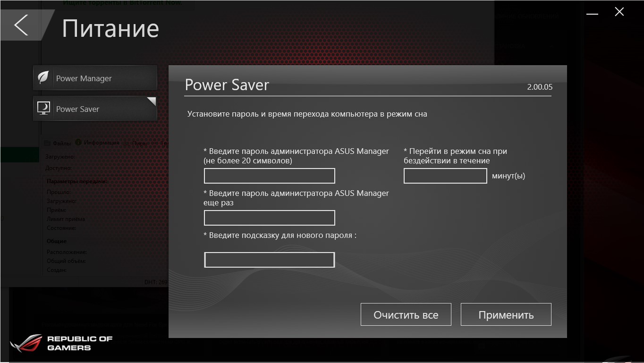The image size is (644, 363).
Task: Open Информация tab in background torrent window
Action: pos(98,143)
